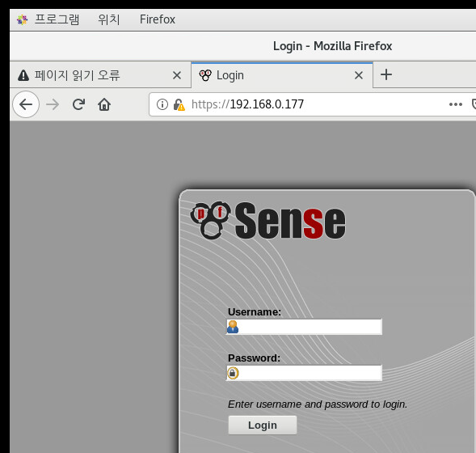Go to the Firefox home page
This screenshot has width=476, height=453.
pos(104,104)
